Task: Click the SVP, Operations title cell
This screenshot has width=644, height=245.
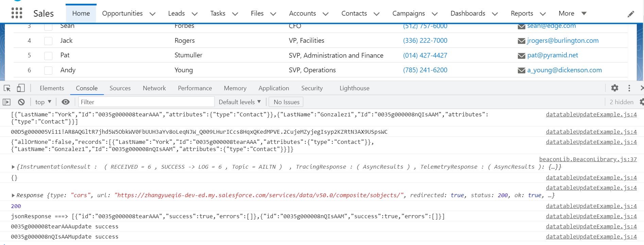Action: click(312, 70)
